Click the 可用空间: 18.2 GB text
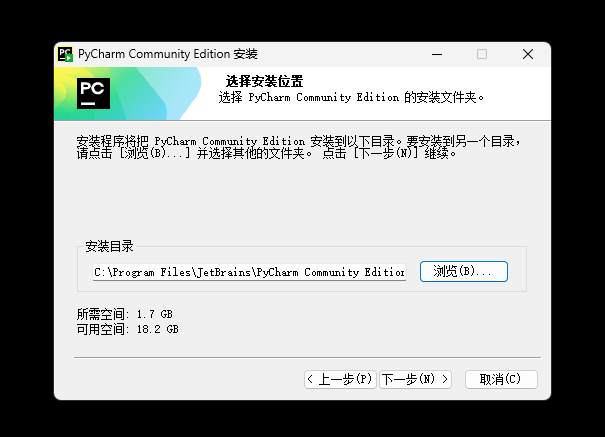 [x=128, y=329]
